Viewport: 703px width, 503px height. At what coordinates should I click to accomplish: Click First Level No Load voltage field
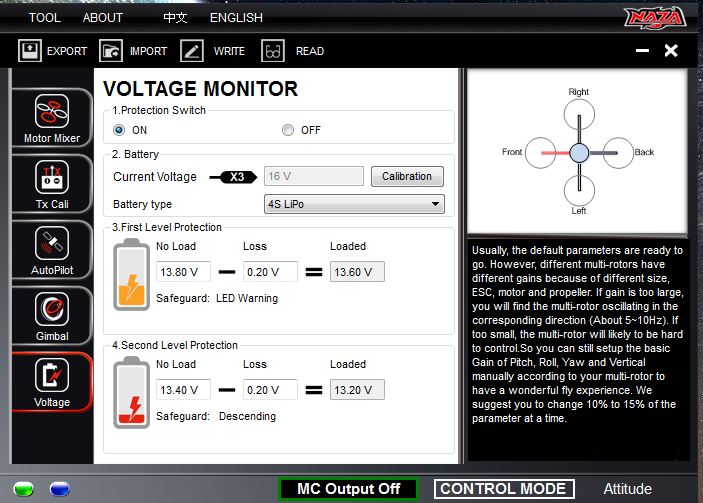coord(183,272)
